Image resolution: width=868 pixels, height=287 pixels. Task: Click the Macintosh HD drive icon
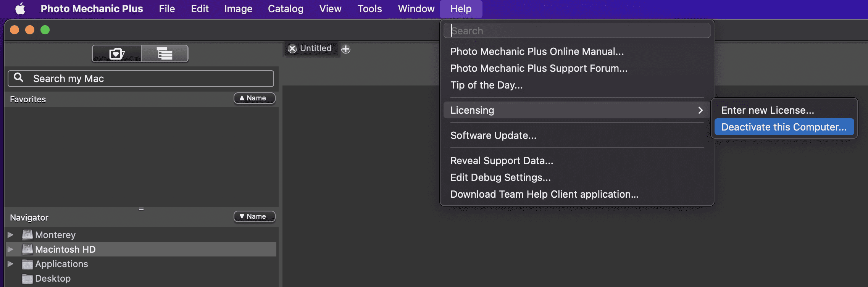[27, 250]
